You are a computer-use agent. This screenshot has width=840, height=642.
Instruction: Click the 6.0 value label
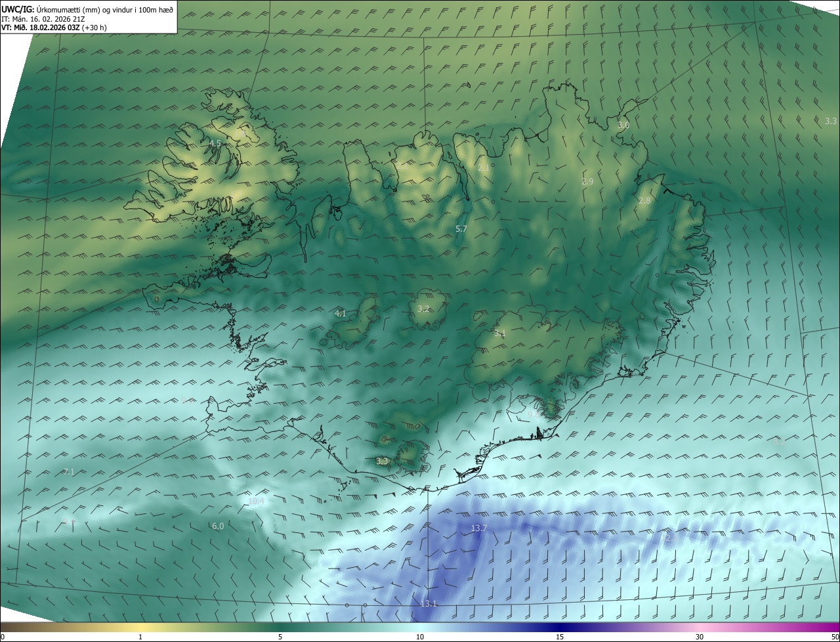pos(218,526)
